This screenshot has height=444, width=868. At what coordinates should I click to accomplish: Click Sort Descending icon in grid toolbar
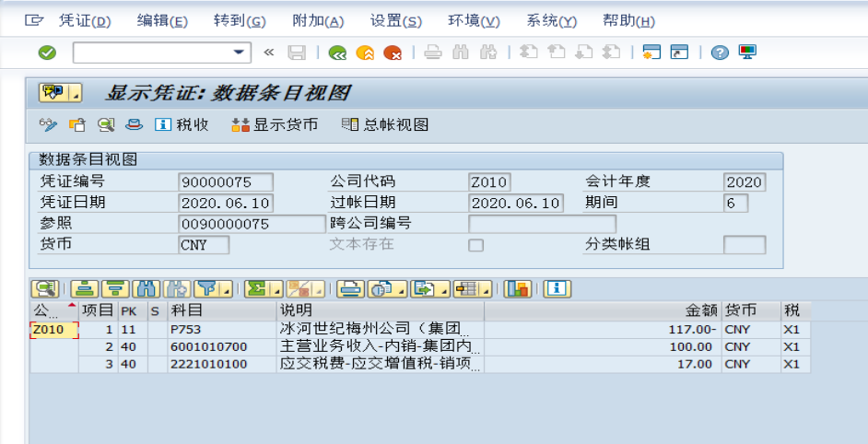point(115,289)
